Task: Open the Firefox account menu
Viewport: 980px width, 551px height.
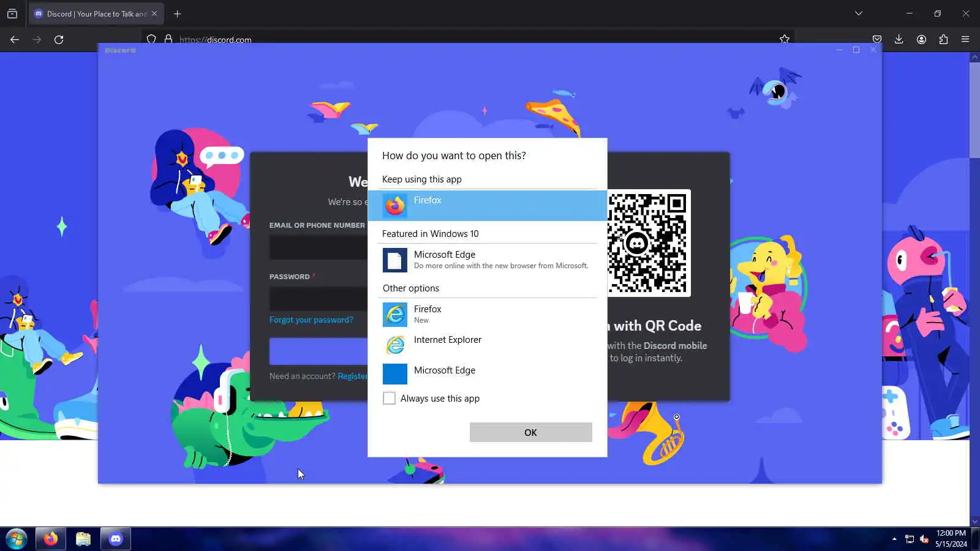Action: tap(921, 40)
